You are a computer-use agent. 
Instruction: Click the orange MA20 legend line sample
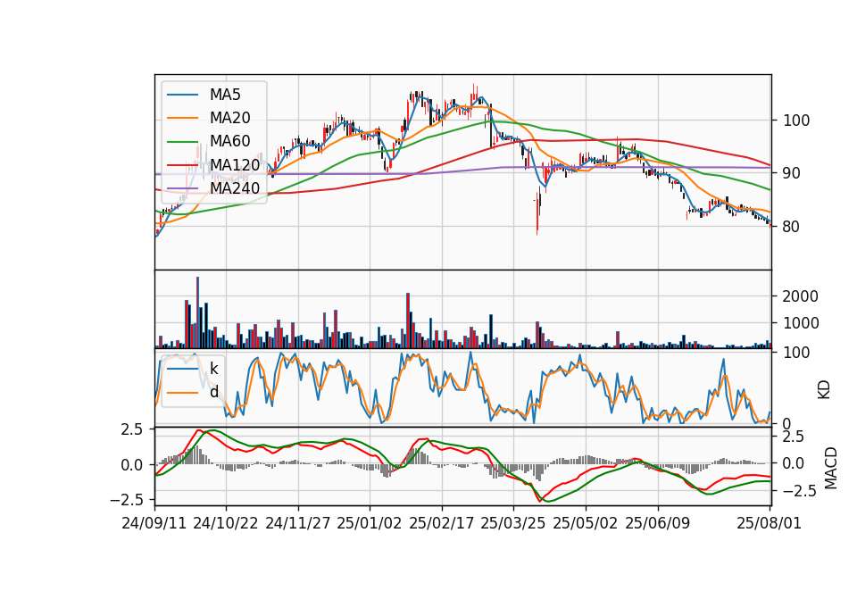[x=182, y=118]
